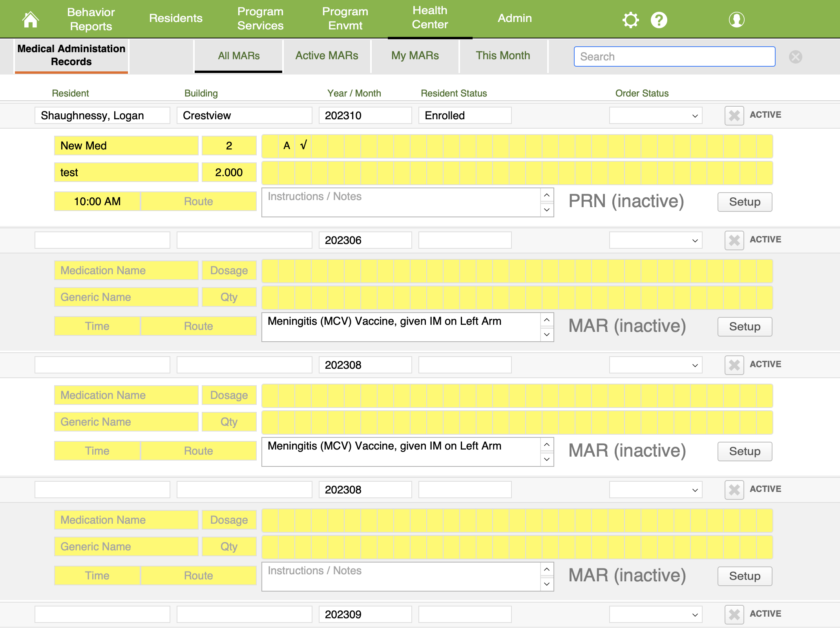Sort by Resident column header
840x630 pixels.
pyautogui.click(x=71, y=93)
